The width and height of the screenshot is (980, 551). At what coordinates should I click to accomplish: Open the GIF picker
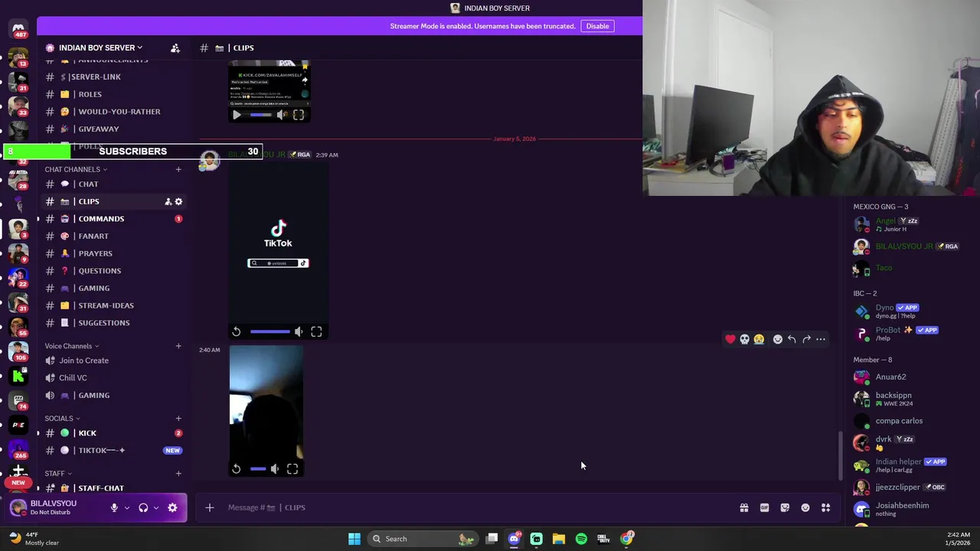click(x=764, y=507)
